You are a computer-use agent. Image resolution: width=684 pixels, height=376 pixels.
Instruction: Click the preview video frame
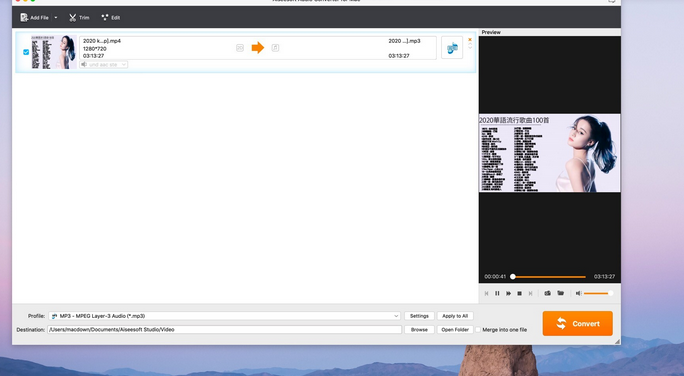tap(549, 153)
